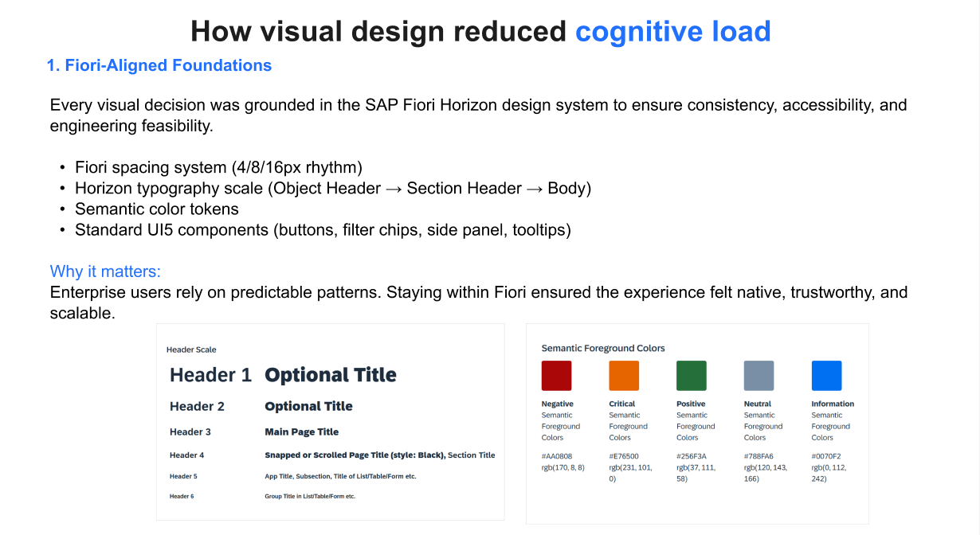The height and width of the screenshot is (535, 980).
Task: Click the 'Critical' color label
Action: [622, 404]
